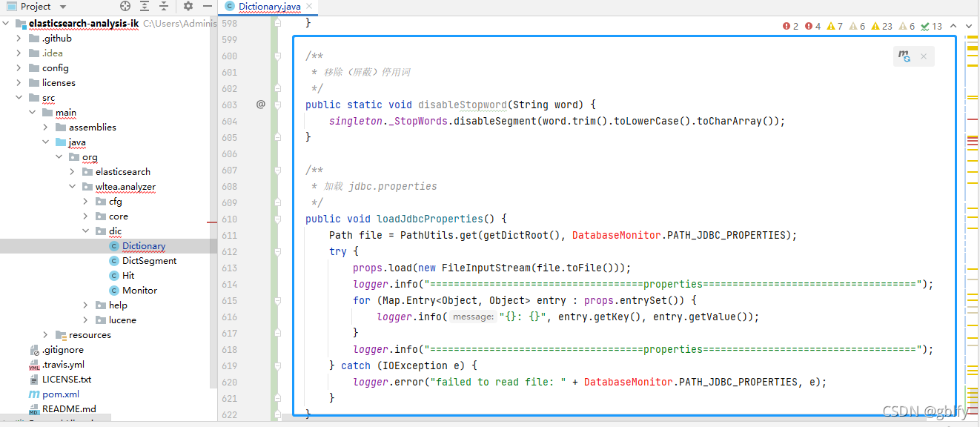Expand the assemblies folder chevron

[47, 128]
